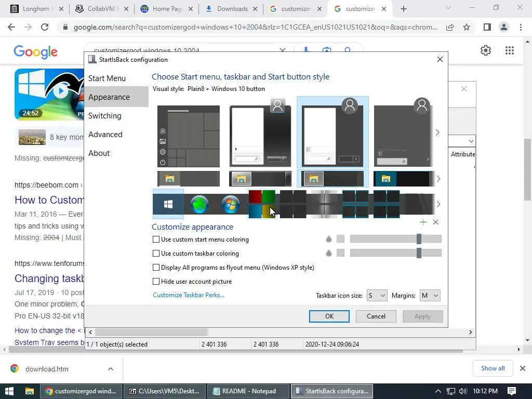Open a new Chrome tab
This screenshot has height=399, width=532.
tap(403, 9)
